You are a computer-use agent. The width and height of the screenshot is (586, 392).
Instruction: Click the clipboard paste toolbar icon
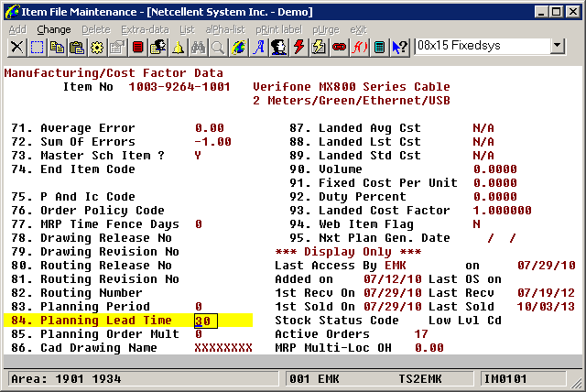pos(77,47)
